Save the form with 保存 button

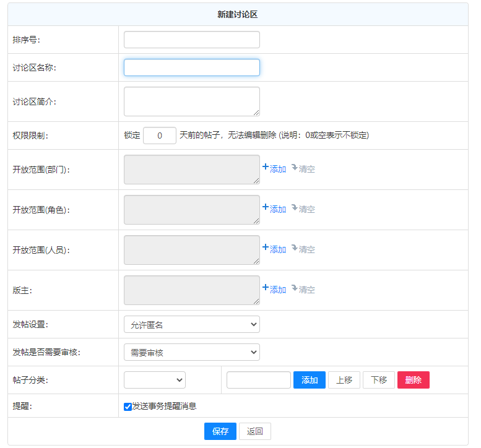220,431
